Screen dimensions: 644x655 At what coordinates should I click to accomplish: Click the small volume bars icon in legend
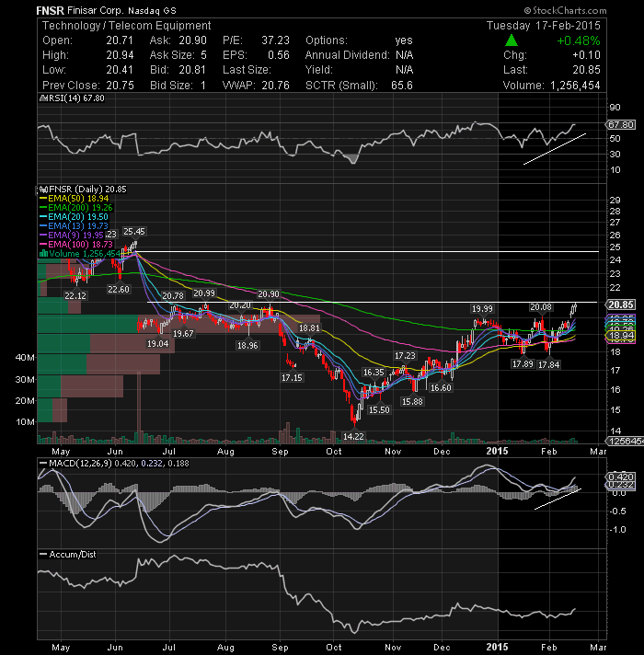click(x=43, y=254)
